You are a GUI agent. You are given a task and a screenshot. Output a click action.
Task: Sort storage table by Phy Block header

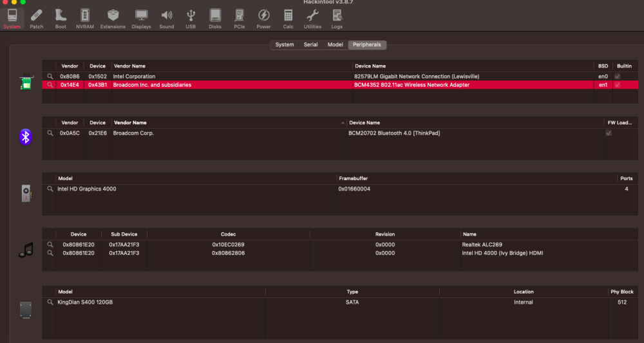point(622,292)
